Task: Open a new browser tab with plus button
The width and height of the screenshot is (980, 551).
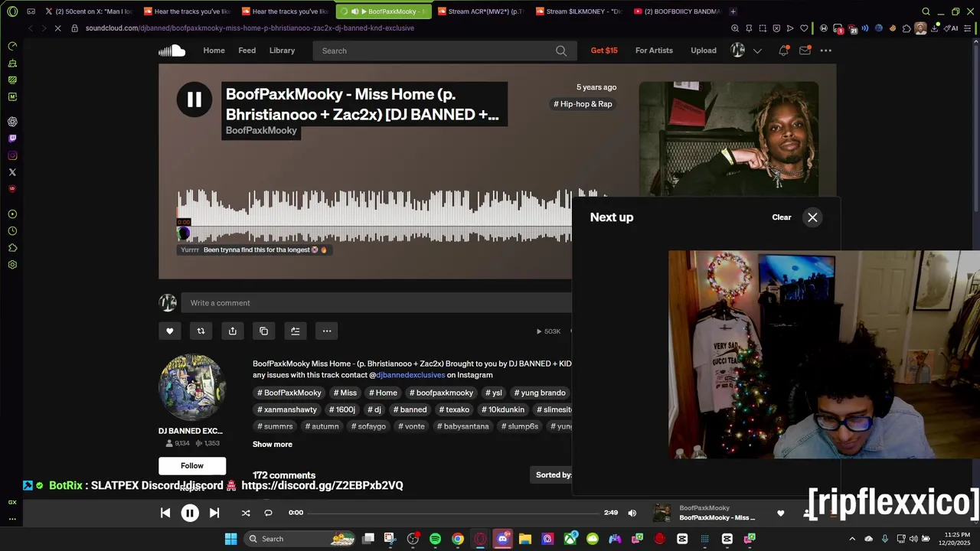Action: pos(733,11)
